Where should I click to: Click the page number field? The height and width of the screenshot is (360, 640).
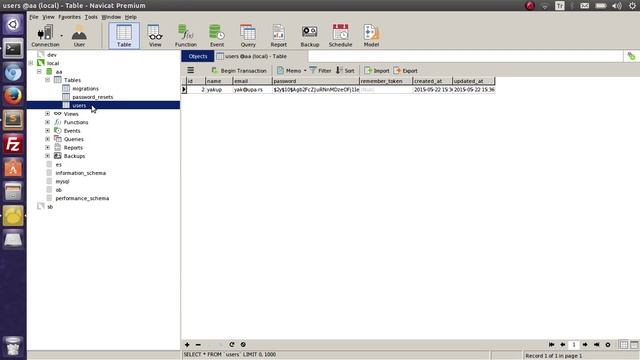click(573, 345)
